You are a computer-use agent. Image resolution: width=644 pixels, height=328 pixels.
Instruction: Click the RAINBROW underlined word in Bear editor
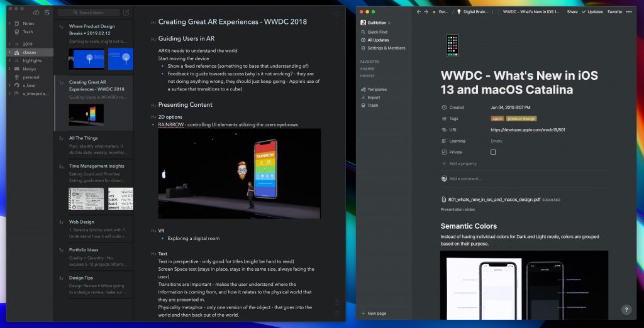coord(171,124)
